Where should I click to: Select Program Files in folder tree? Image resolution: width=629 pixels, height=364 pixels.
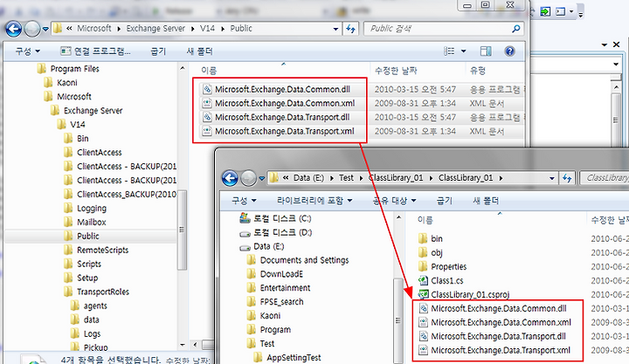coord(68,69)
